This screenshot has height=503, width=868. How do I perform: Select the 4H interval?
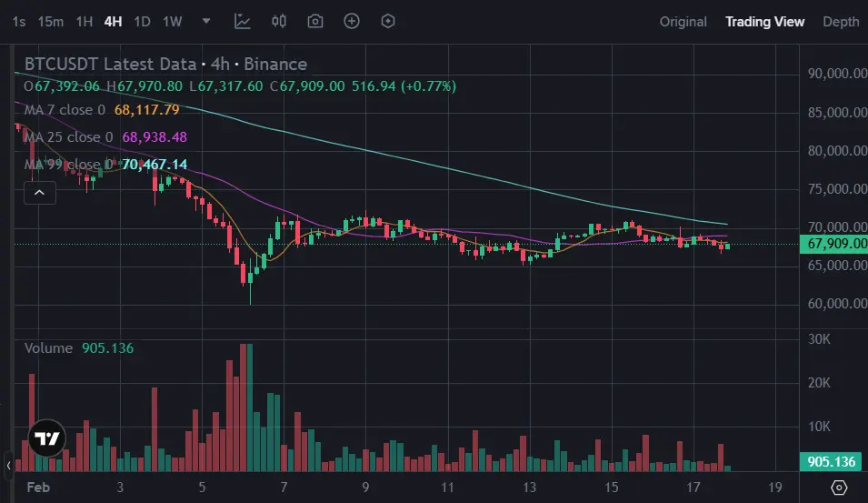tap(113, 22)
